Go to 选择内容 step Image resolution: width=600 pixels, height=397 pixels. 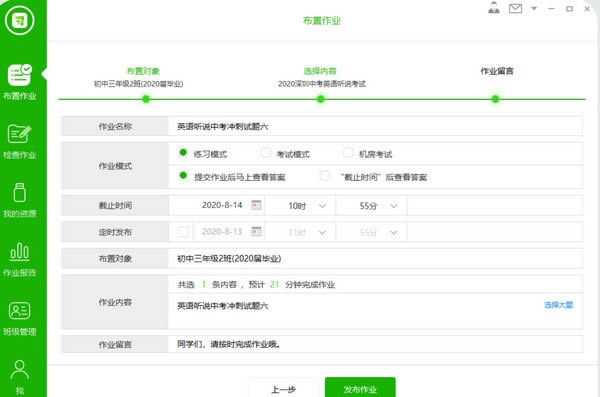coord(320,71)
